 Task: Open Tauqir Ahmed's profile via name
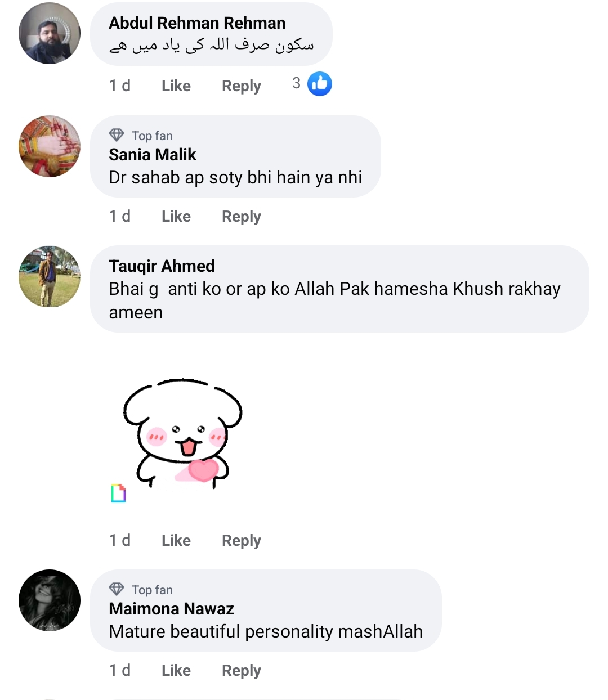[x=162, y=266]
